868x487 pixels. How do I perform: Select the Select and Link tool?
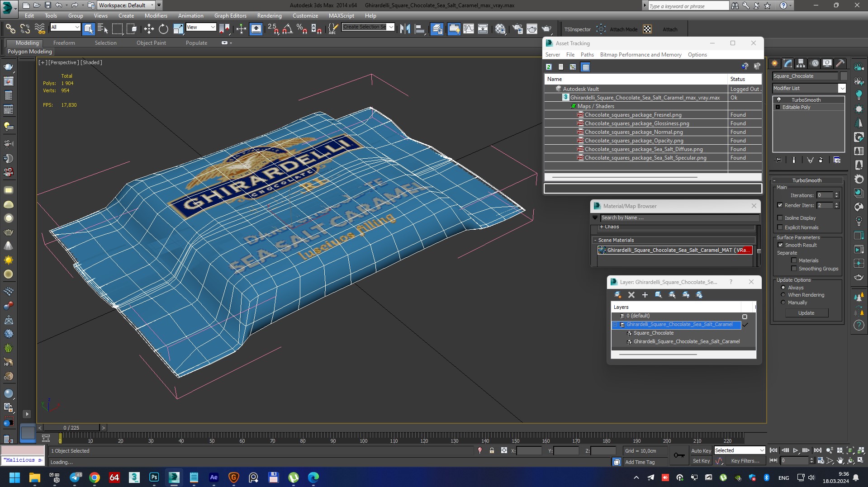click(10, 29)
